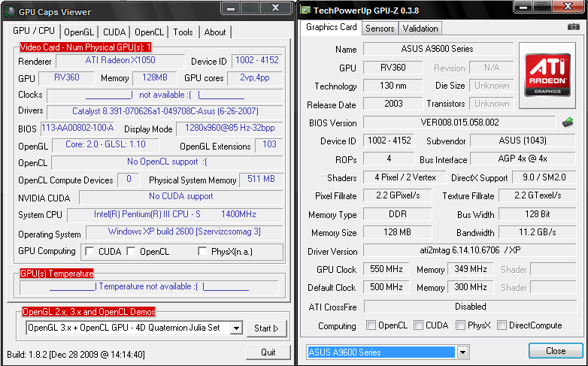Image resolution: width=588 pixels, height=366 pixels.
Task: Click the Driver Version ati2mtag value
Action: pos(469,250)
